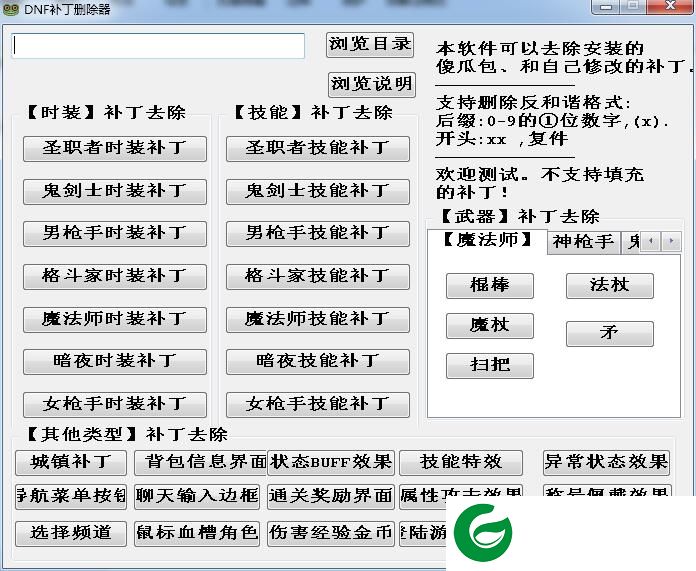Open 浏览说明 instructions
Screen dimensions: 696x571
pyautogui.click(x=372, y=84)
